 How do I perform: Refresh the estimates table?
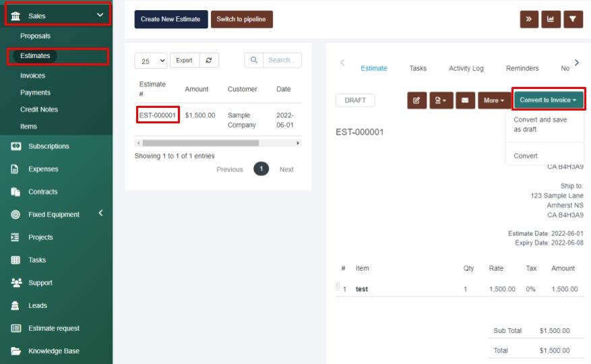208,61
